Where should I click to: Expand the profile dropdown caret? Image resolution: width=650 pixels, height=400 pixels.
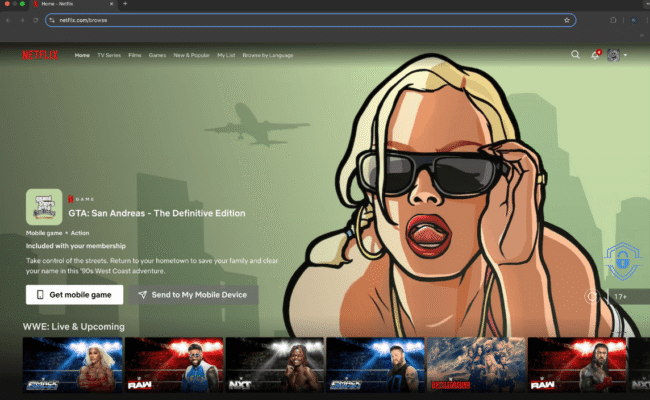pos(625,55)
